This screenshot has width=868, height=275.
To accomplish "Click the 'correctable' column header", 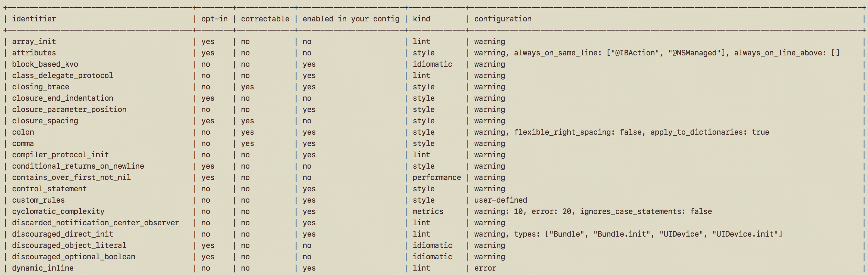I will [265, 19].
